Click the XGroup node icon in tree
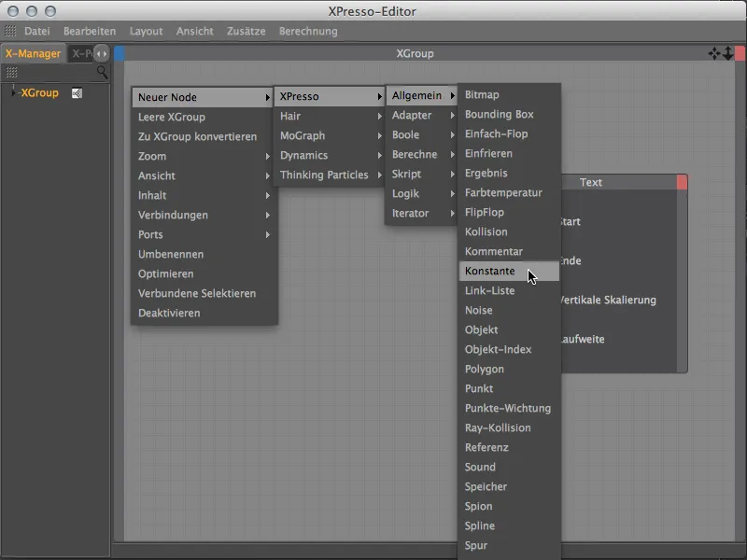Viewport: 747px width, 560px height. [x=77, y=92]
